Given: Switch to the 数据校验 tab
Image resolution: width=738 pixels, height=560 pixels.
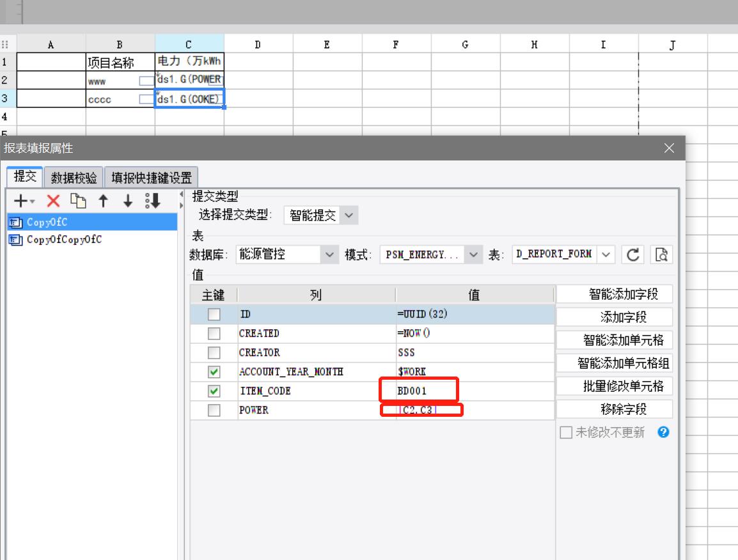Looking at the screenshot, I should (74, 178).
